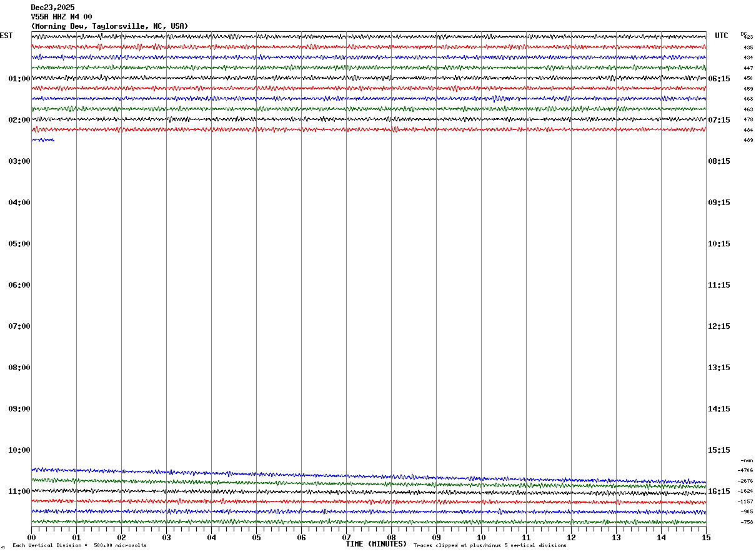Click the date label "Dec23,2025"
The image size is (756, 554).
click(x=52, y=8)
